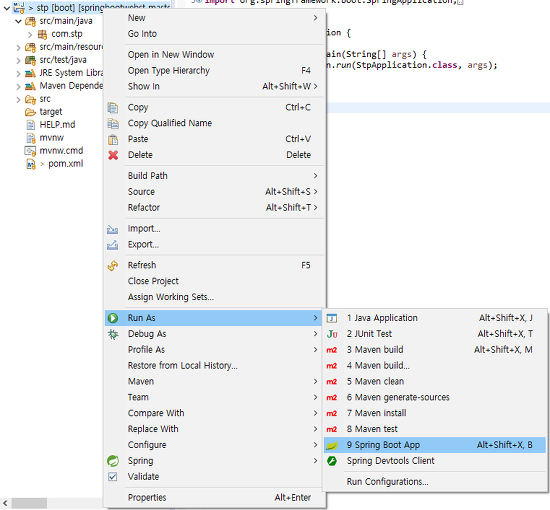The image size is (550, 510).
Task: Open the Profile As submenu
Action: coord(215,350)
